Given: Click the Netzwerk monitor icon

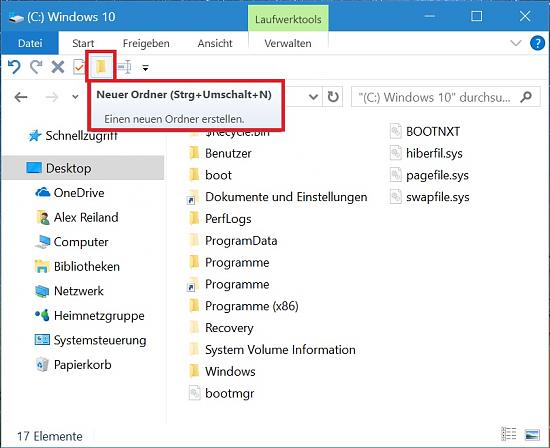Looking at the screenshot, I should (x=42, y=291).
